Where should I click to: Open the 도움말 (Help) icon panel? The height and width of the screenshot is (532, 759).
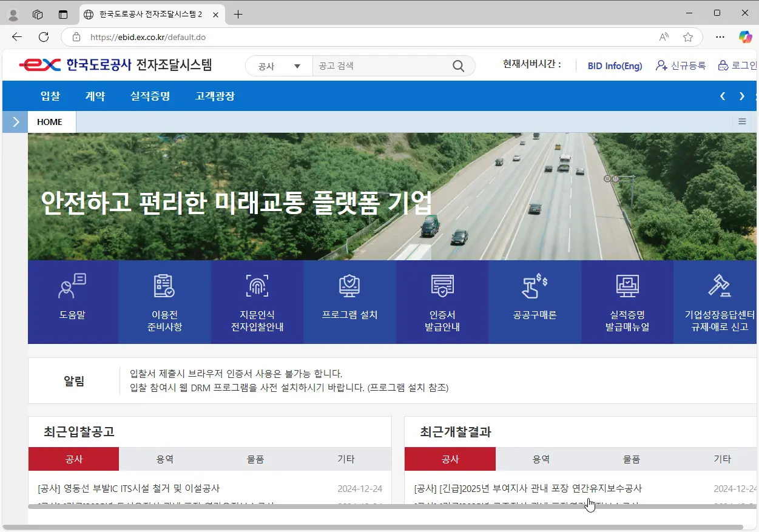(x=73, y=302)
